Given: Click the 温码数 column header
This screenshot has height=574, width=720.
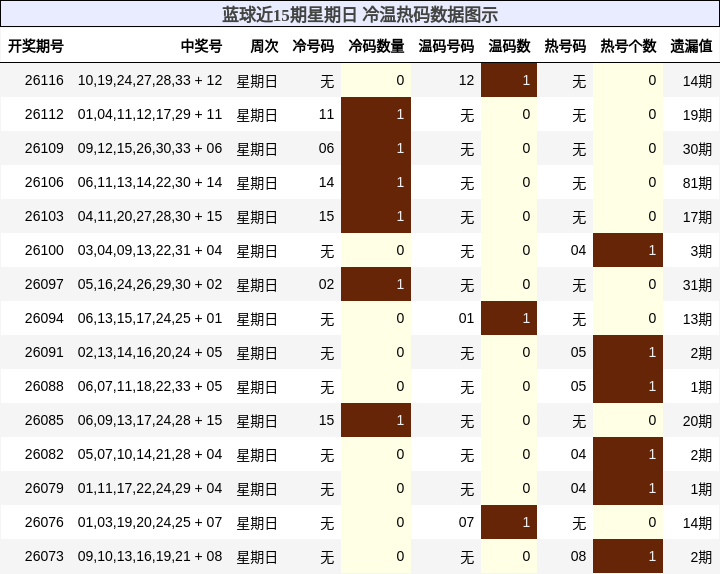Looking at the screenshot, I should pos(509,46).
